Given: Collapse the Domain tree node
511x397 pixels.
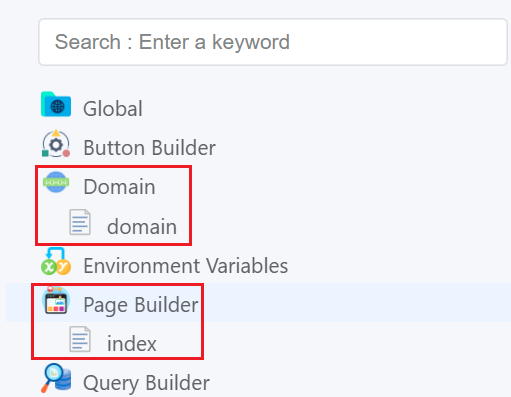Looking at the screenshot, I should point(119,186).
